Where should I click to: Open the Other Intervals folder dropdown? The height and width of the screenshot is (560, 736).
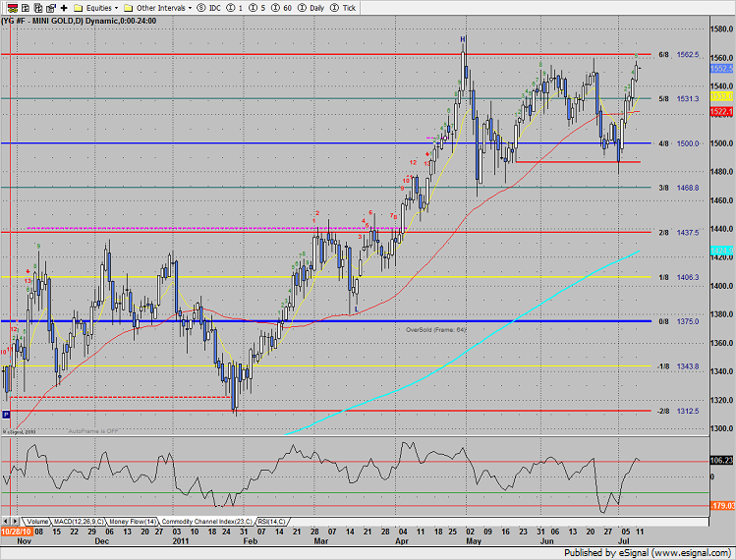tap(157, 8)
